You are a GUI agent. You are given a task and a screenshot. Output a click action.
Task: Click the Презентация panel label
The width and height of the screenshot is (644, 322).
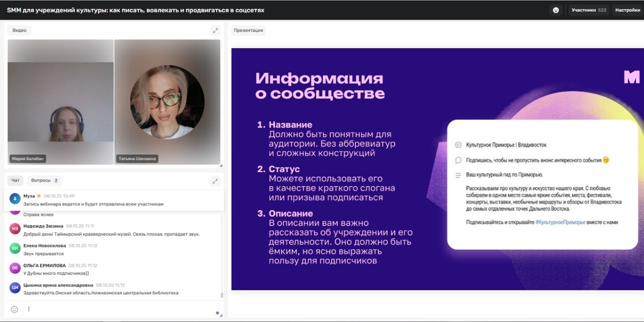(x=248, y=31)
